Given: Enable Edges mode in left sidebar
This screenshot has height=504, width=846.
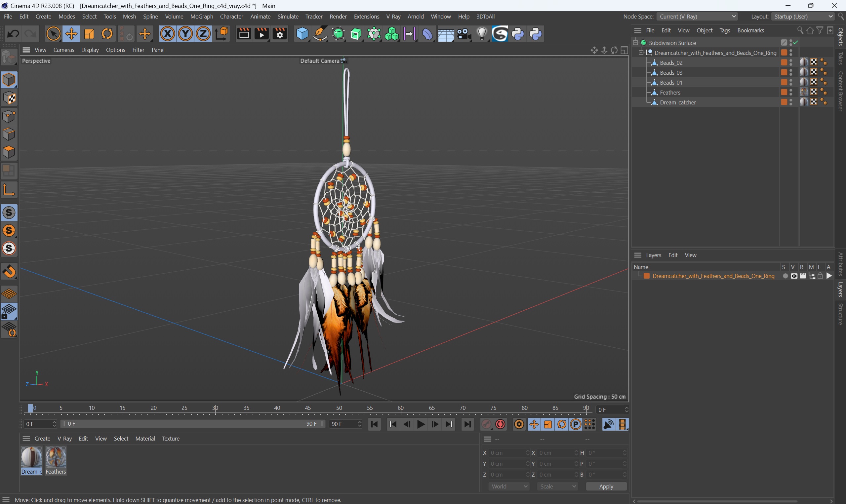Looking at the screenshot, I should (x=9, y=134).
